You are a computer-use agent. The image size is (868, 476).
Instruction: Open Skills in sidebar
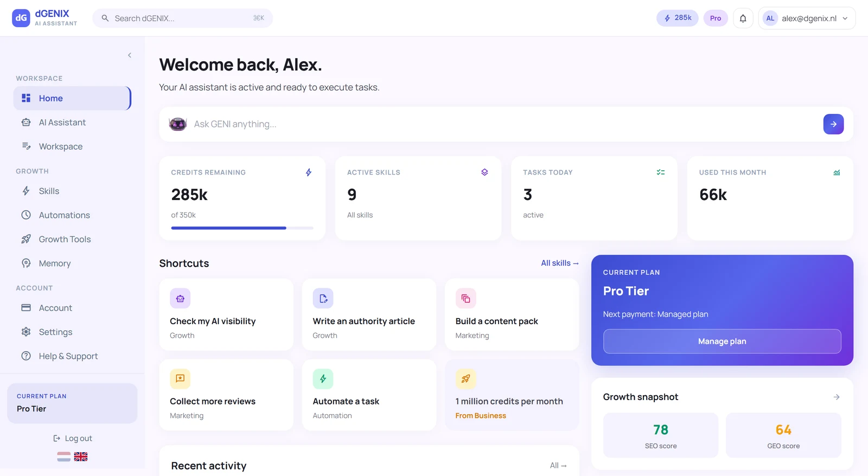pos(72,191)
